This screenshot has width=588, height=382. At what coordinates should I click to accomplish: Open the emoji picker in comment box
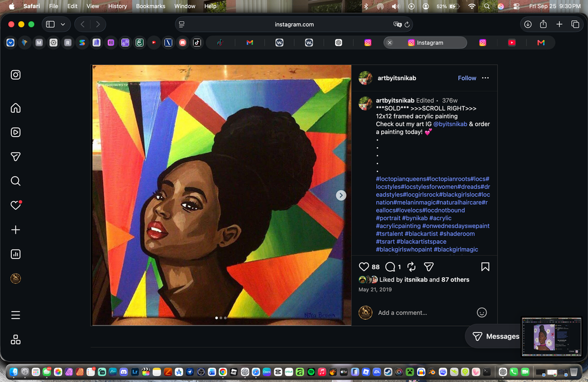[x=482, y=313]
